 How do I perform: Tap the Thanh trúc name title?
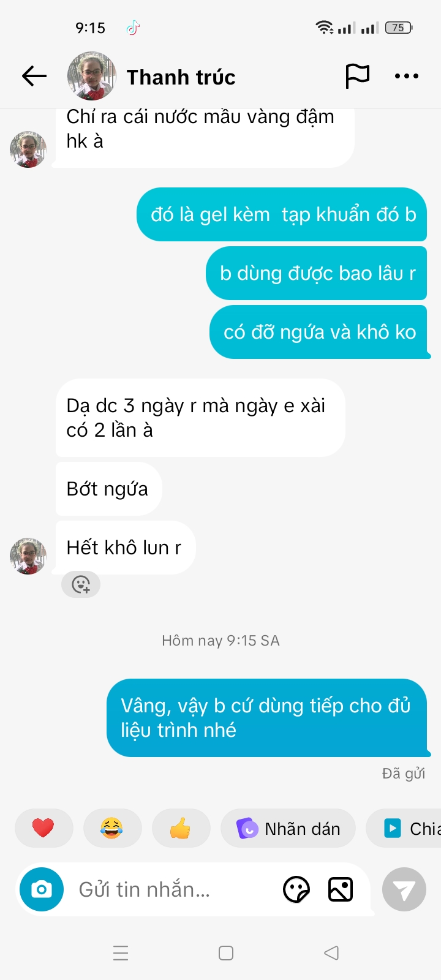(x=181, y=77)
